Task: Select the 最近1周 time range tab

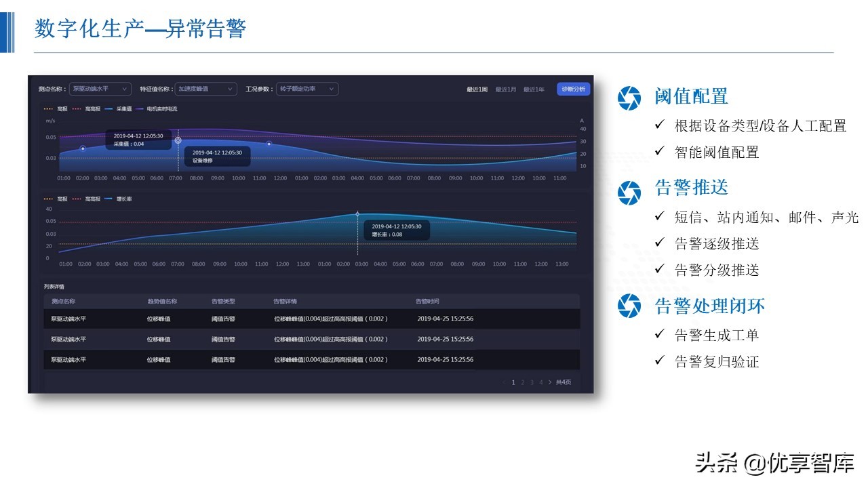Action: (x=477, y=89)
